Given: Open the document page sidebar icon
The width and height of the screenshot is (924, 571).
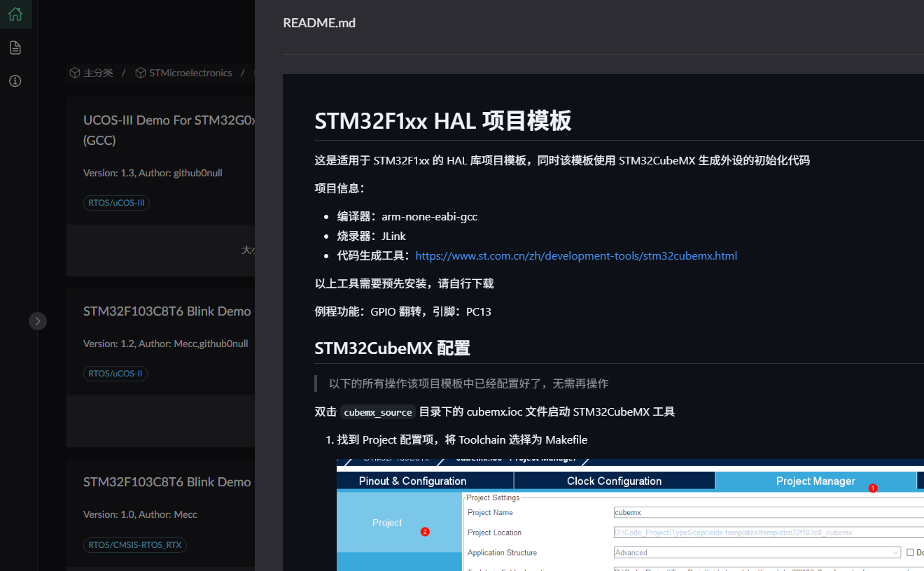Looking at the screenshot, I should (15, 48).
